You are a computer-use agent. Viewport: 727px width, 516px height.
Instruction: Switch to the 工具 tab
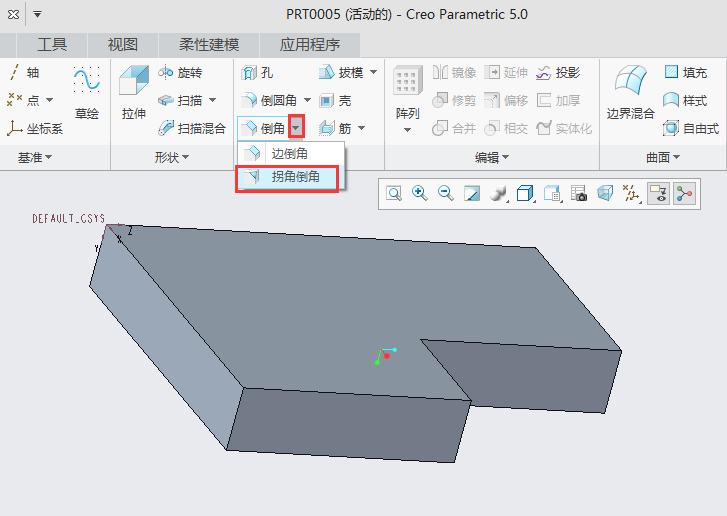pyautogui.click(x=52, y=45)
